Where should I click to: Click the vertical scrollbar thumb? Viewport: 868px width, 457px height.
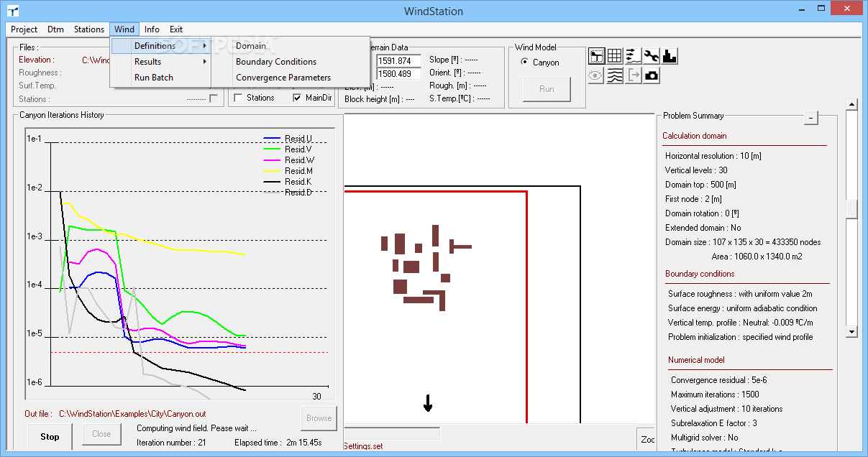coord(852,208)
